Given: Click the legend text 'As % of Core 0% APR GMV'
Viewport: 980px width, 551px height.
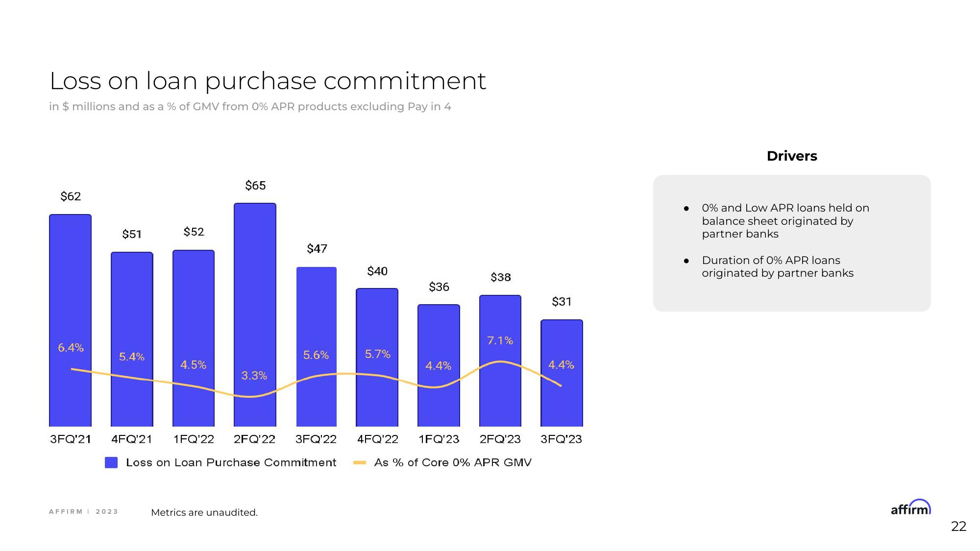Looking at the screenshot, I should [x=453, y=463].
